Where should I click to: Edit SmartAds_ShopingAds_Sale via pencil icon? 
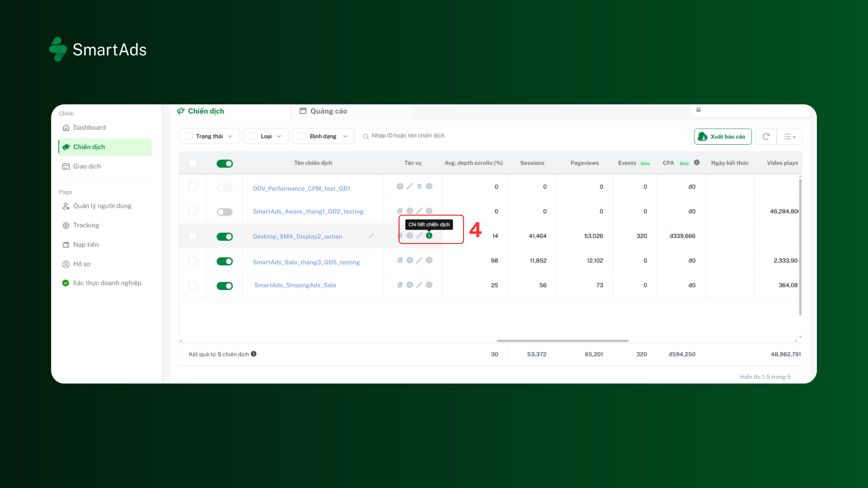420,285
